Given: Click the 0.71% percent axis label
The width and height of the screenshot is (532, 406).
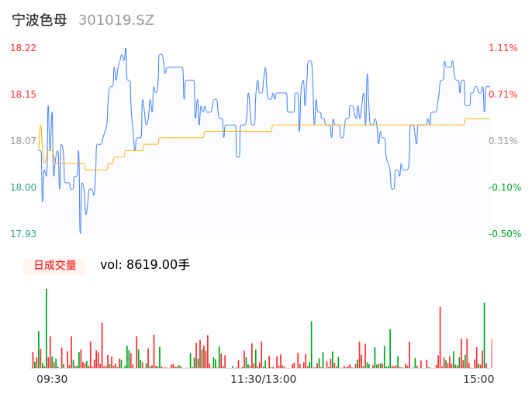Looking at the screenshot, I should pos(503,95).
